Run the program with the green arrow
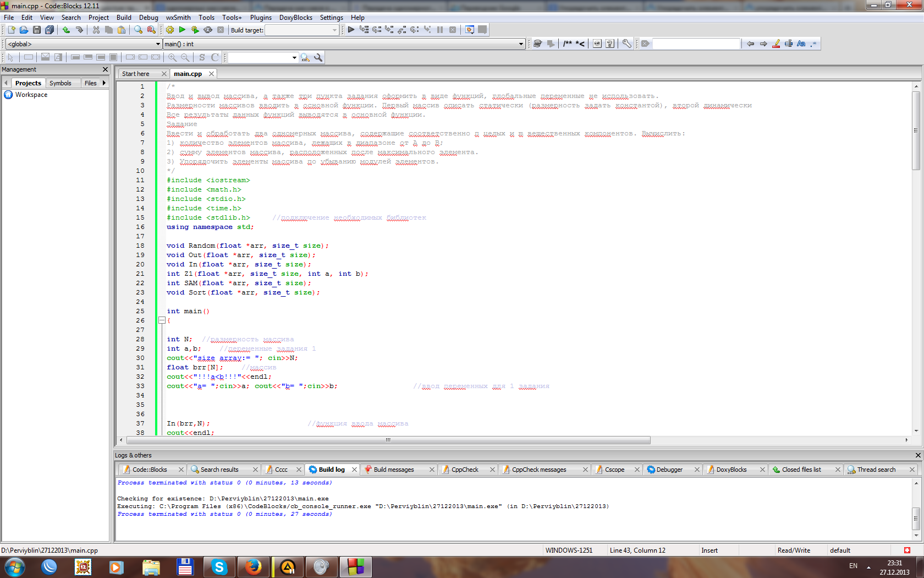Screen dimensions: 924x578 (x=182, y=30)
